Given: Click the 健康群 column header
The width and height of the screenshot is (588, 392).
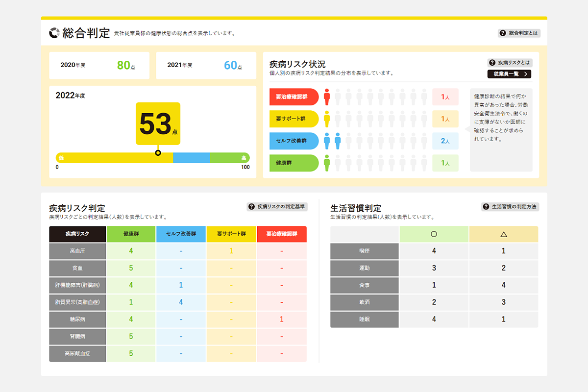Looking at the screenshot, I should click(131, 234).
